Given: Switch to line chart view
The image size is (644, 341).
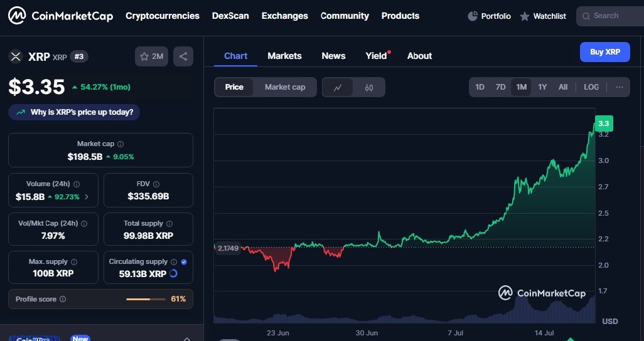Looking at the screenshot, I should (x=338, y=87).
